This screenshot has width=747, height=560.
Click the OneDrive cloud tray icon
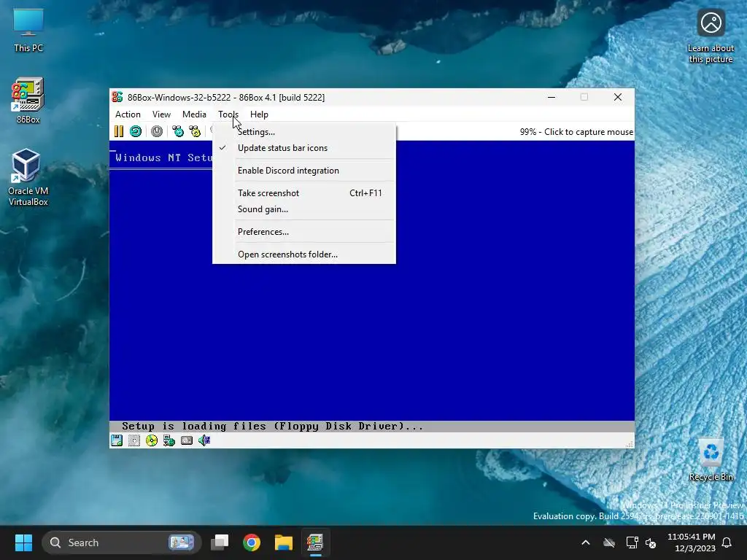pos(609,542)
